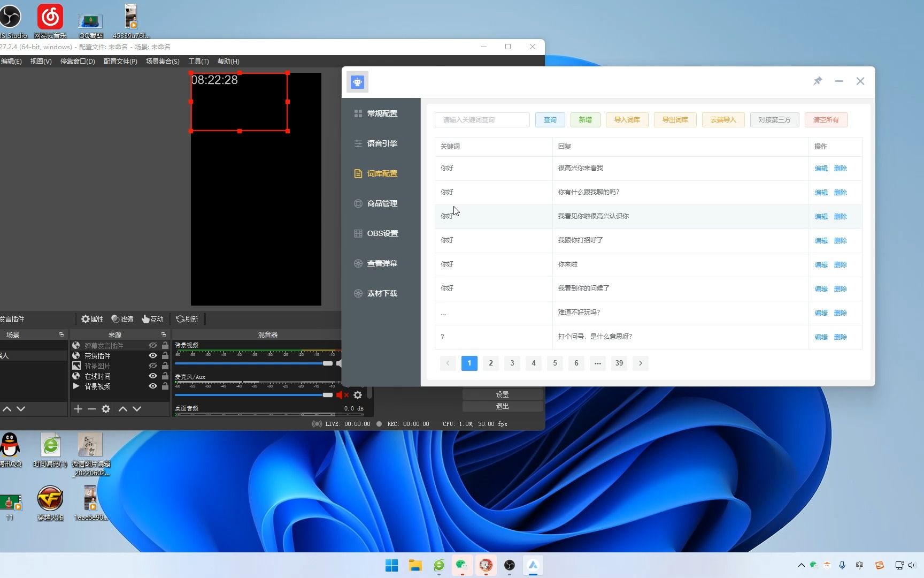Remove the selected source with the minus icon

pos(91,409)
